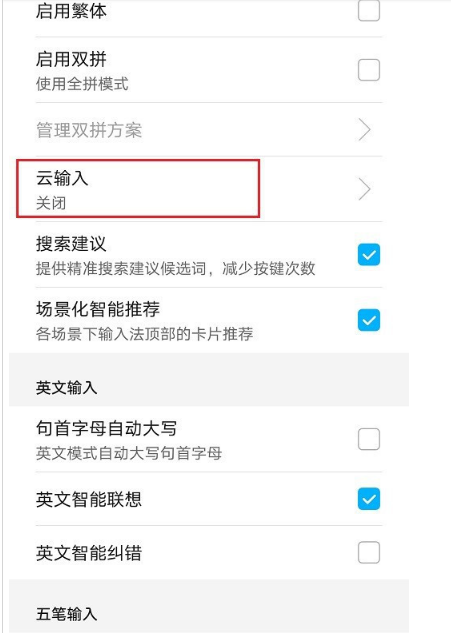Image resolution: width=451 pixels, height=633 pixels.
Task: Open 云输入 settings via chevron arrow
Action: (364, 189)
